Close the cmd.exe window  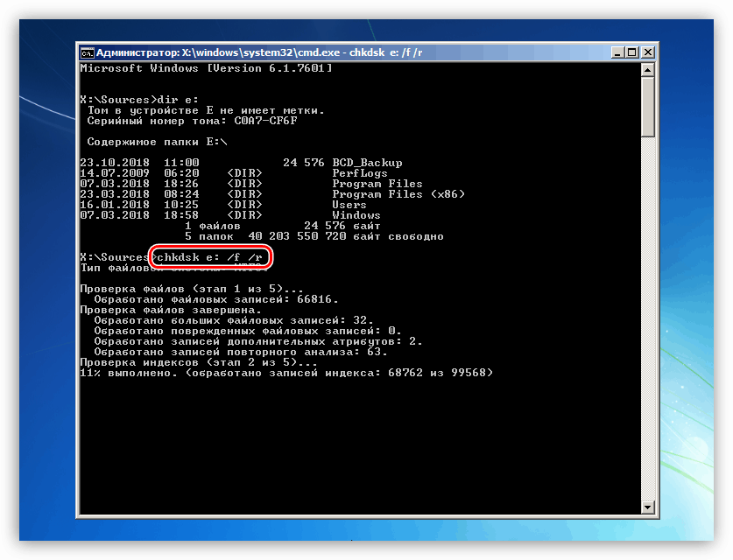point(647,52)
